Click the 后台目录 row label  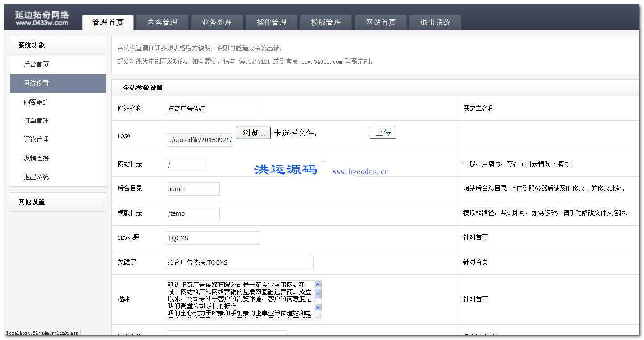[x=130, y=189]
